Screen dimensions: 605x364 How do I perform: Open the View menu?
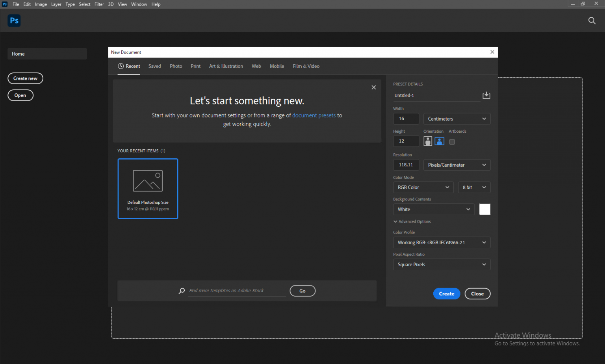pyautogui.click(x=122, y=4)
